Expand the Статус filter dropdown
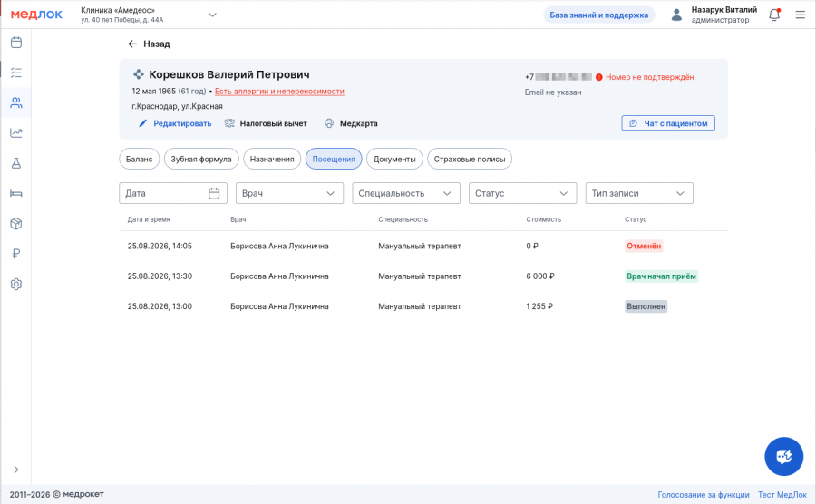Screen dimensions: 816x504 [x=522, y=193]
